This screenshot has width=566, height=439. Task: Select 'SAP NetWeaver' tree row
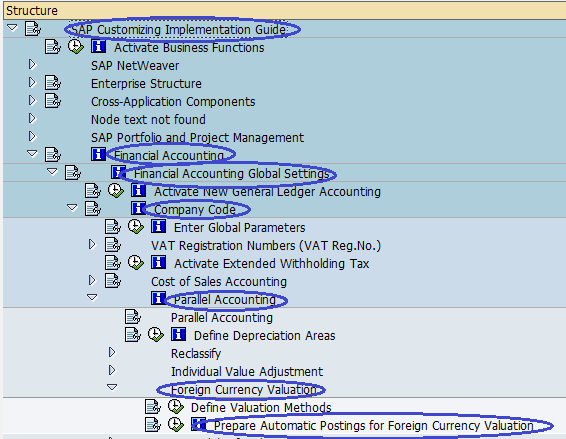pyautogui.click(x=135, y=66)
